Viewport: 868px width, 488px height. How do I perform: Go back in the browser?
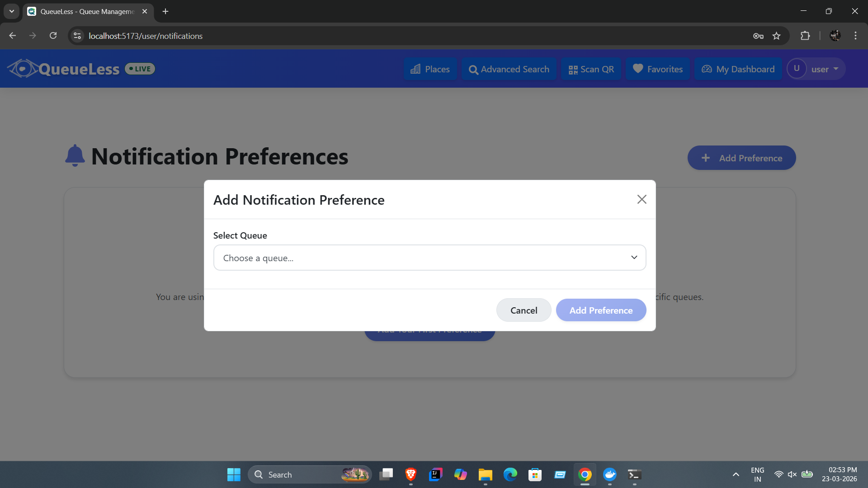[x=13, y=36]
